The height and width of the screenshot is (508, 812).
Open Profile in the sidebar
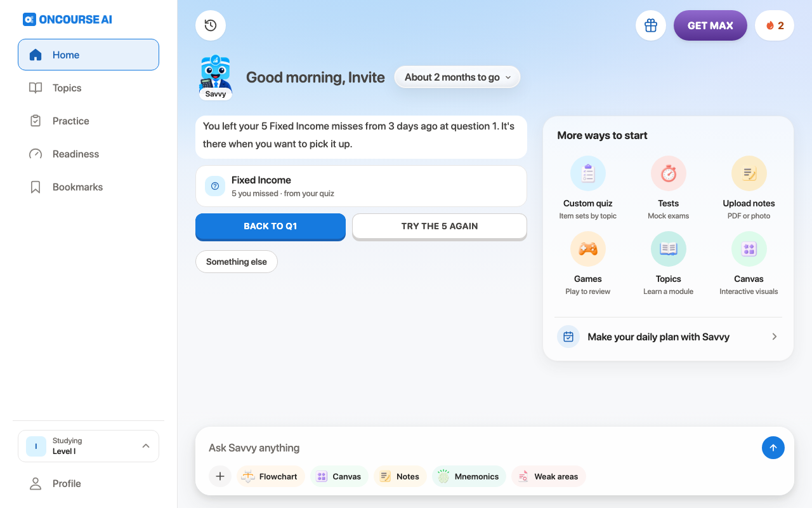(88, 483)
